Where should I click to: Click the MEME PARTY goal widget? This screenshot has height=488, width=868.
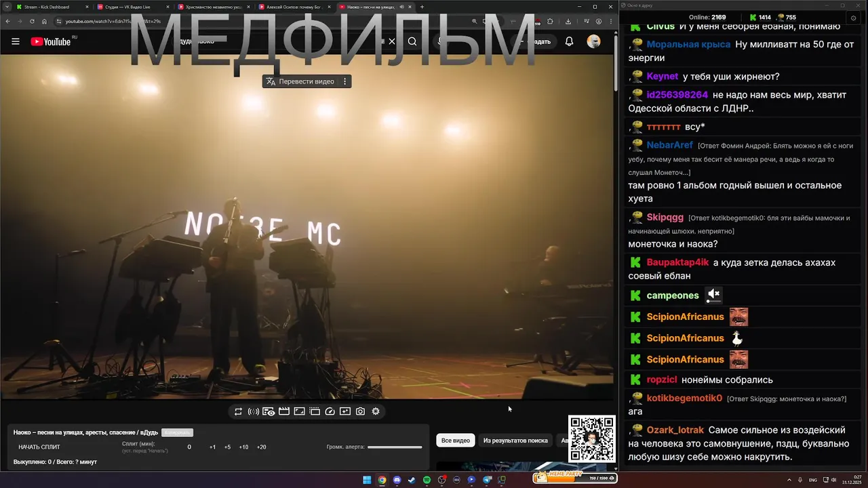574,477
